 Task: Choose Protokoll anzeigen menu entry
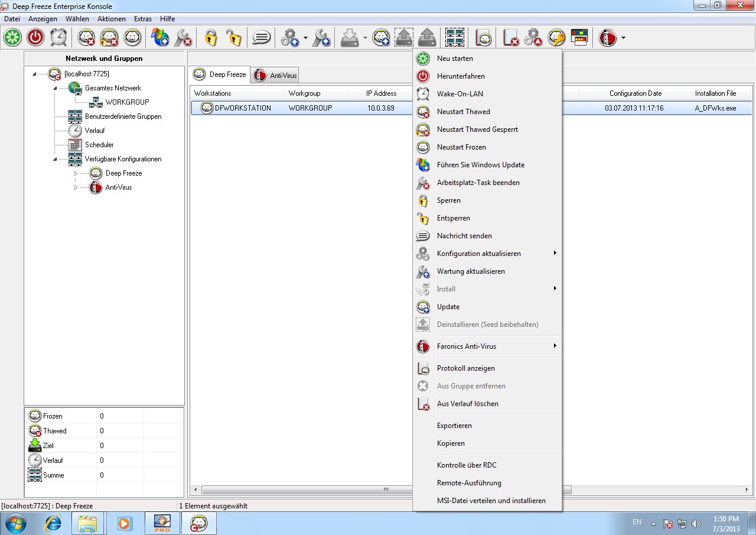click(487, 368)
